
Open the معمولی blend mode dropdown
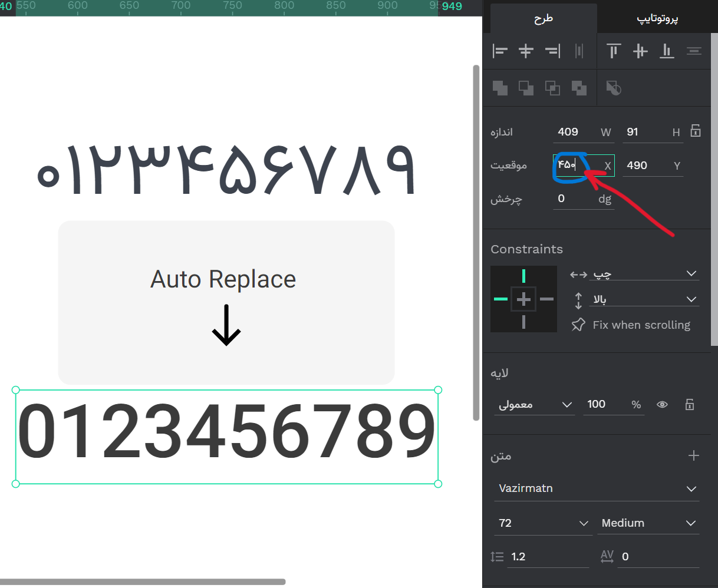[534, 404]
